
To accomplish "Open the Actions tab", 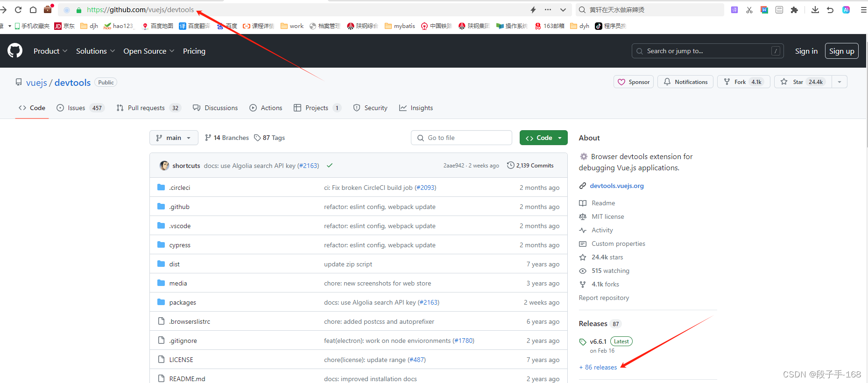I will coord(266,108).
